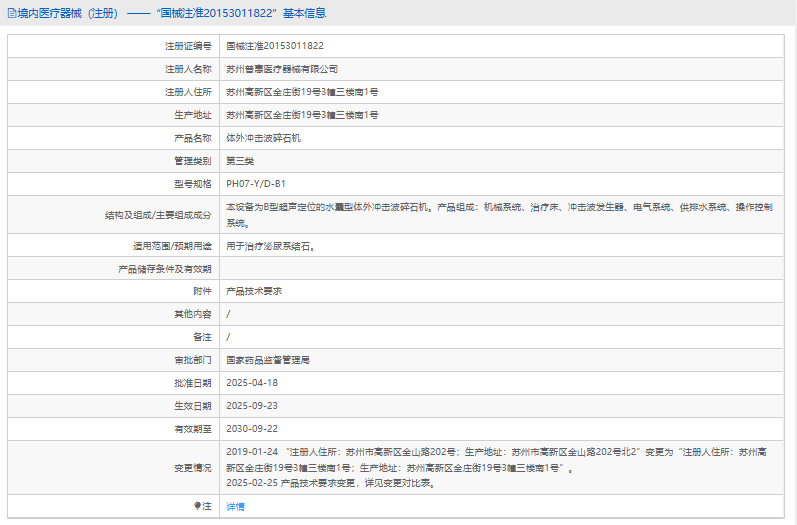Click the 管理类别 label cell
Screen dimensions: 797x525
[113, 161]
